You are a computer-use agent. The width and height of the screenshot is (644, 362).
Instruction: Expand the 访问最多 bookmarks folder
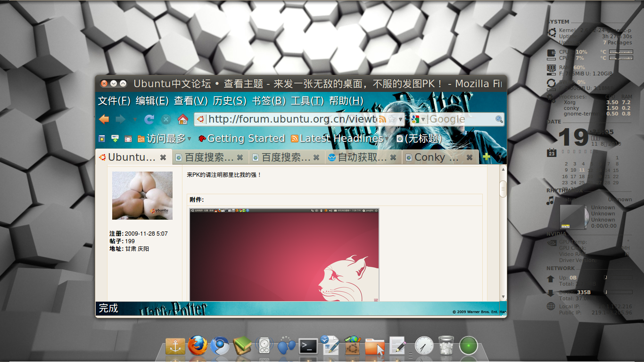tap(165, 139)
